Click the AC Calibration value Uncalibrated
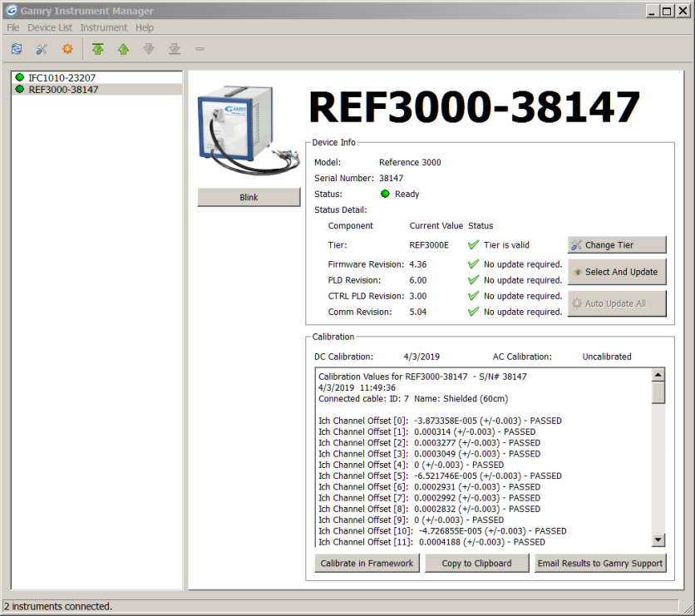This screenshot has height=616, width=695. tap(607, 357)
